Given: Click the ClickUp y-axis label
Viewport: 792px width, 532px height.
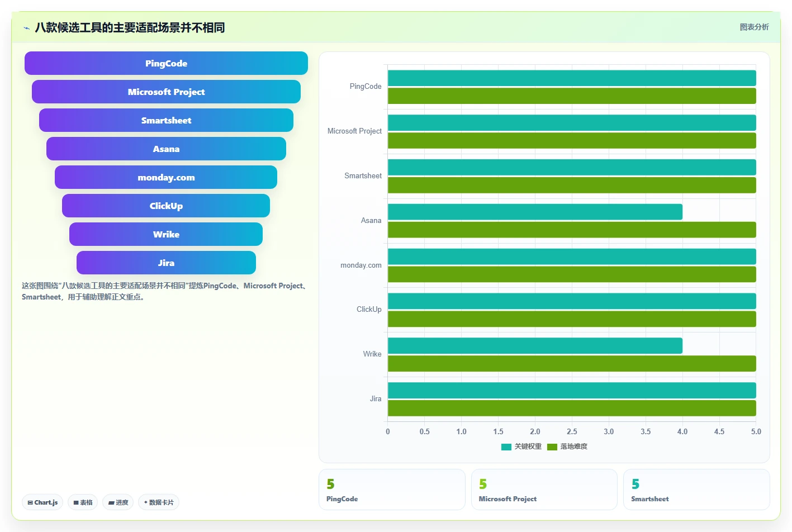Looking at the screenshot, I should click(x=369, y=310).
